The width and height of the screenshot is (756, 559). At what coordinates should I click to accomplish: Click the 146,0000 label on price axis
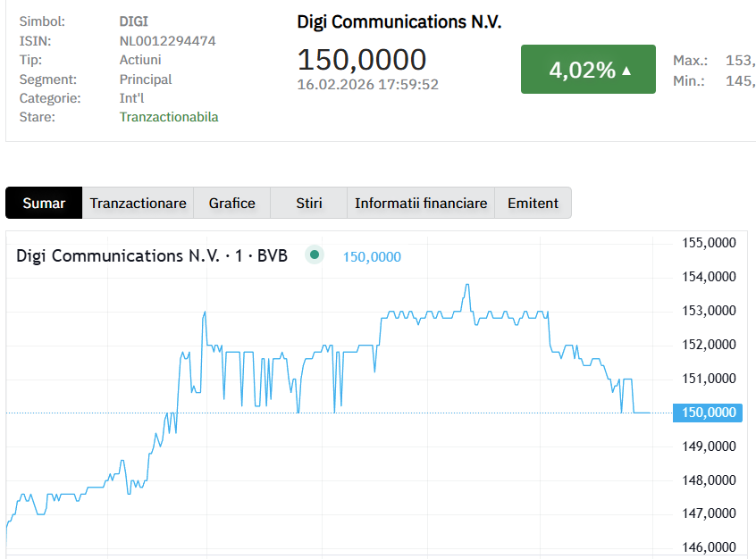click(710, 547)
